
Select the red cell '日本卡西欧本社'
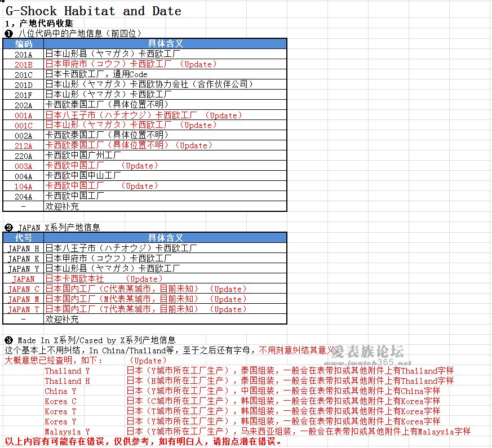pos(165,278)
